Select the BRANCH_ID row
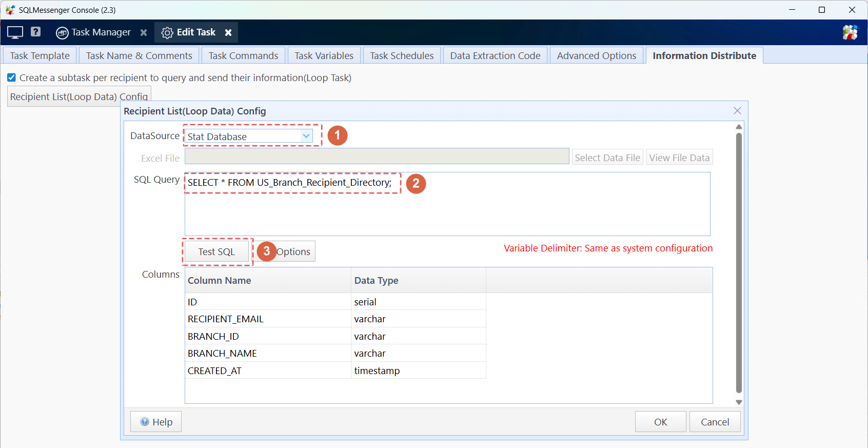Screen dimensions: 868x448 coord(336,336)
